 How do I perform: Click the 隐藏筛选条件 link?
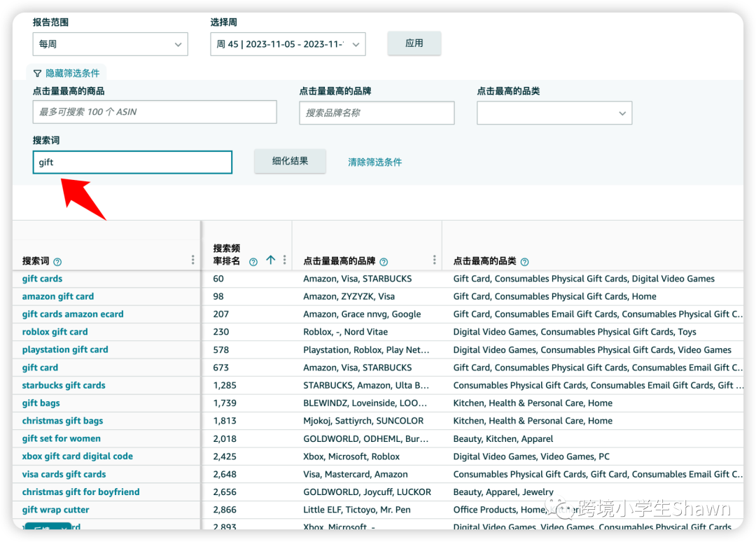[x=71, y=72]
